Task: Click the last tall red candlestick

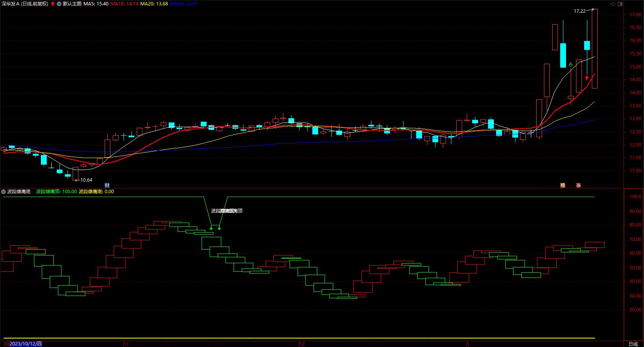Action: click(595, 49)
